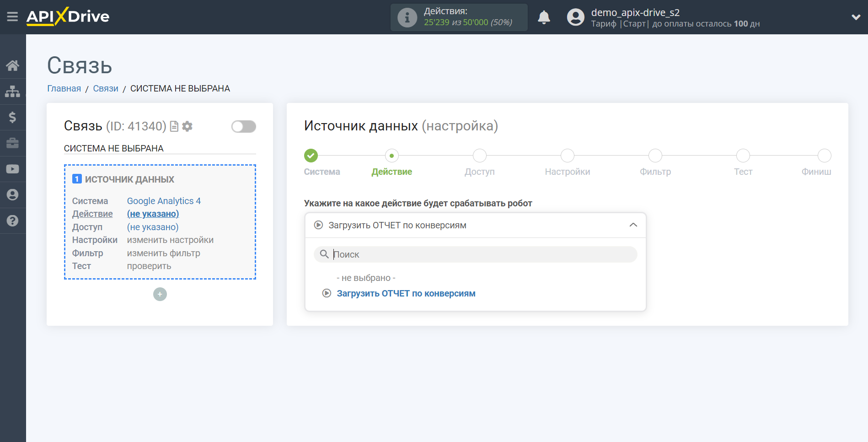Select the Тест step
868x442 pixels.
(x=743, y=156)
